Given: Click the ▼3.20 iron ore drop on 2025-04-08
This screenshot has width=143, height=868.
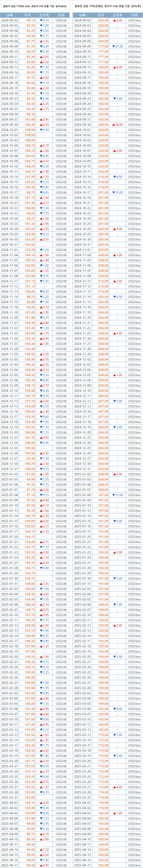Looking at the screenshot, I should [x=44, y=829].
